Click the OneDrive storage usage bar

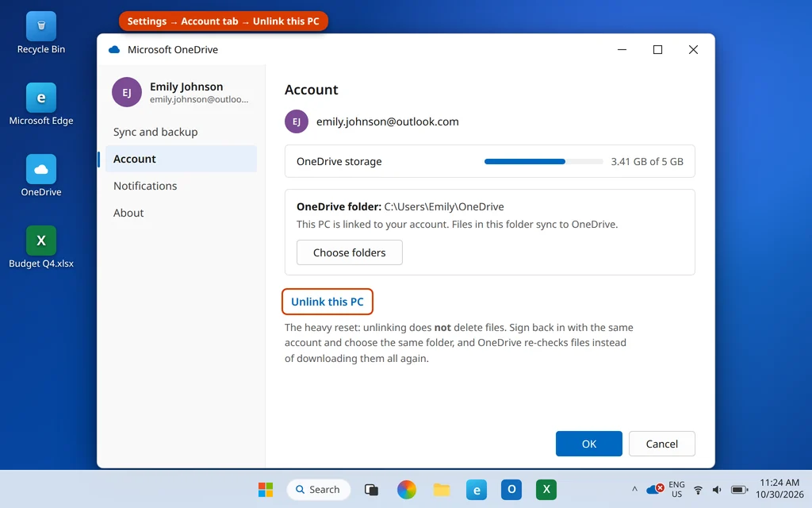click(544, 162)
